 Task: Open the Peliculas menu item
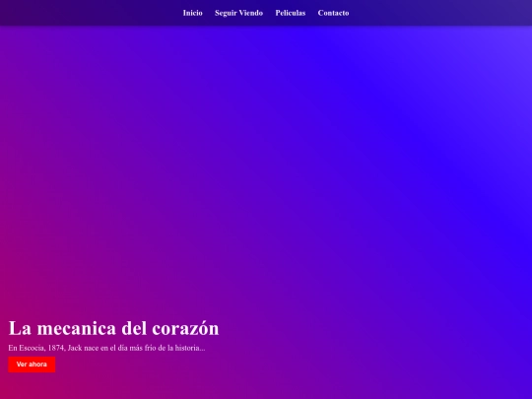click(x=291, y=13)
